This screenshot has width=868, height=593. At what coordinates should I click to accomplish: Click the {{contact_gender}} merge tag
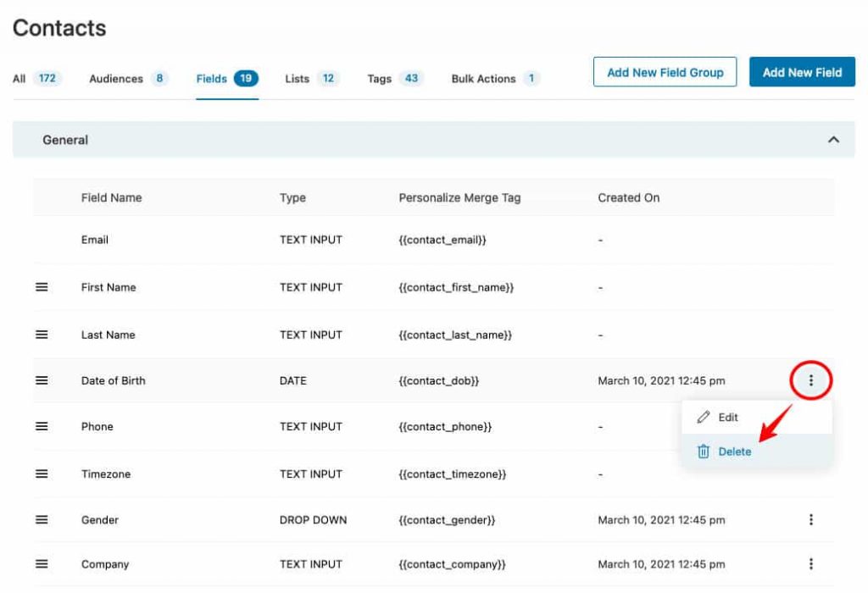[447, 520]
